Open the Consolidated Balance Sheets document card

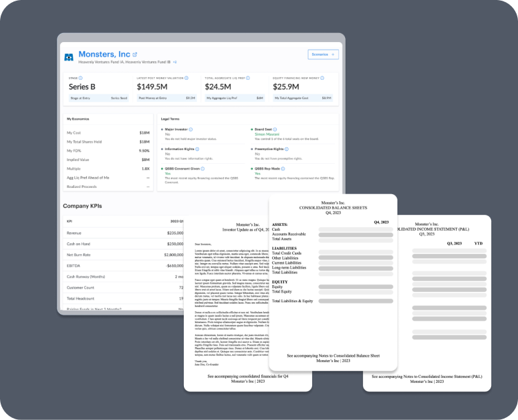pyautogui.click(x=333, y=282)
